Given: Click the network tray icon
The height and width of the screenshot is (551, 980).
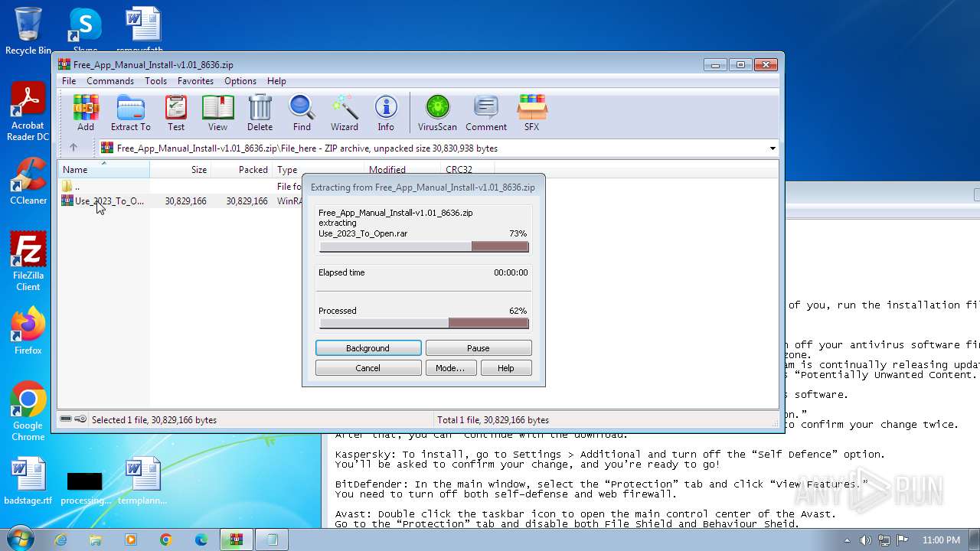Looking at the screenshot, I should click(x=884, y=540).
